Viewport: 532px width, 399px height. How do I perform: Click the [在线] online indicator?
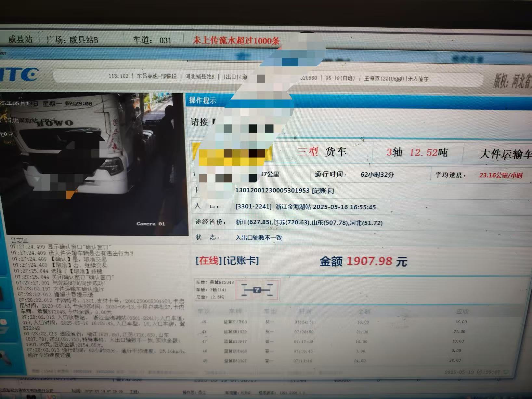click(x=209, y=260)
